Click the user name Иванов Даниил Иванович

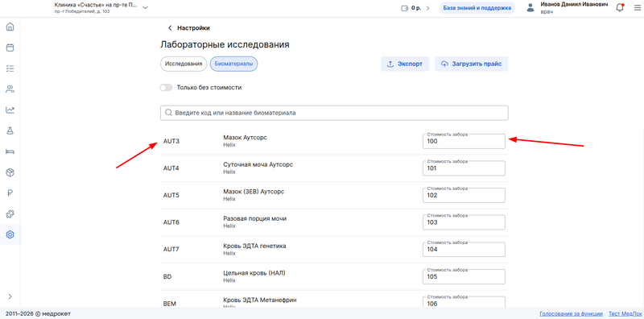tap(574, 4)
